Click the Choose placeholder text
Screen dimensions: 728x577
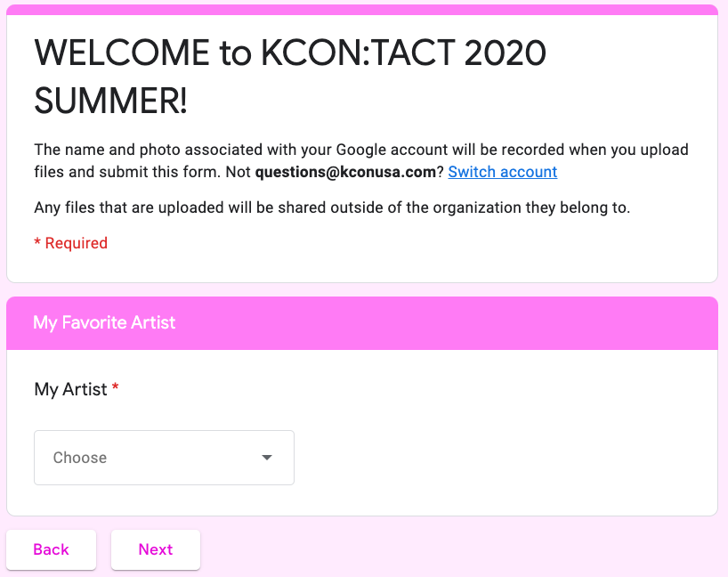click(80, 458)
